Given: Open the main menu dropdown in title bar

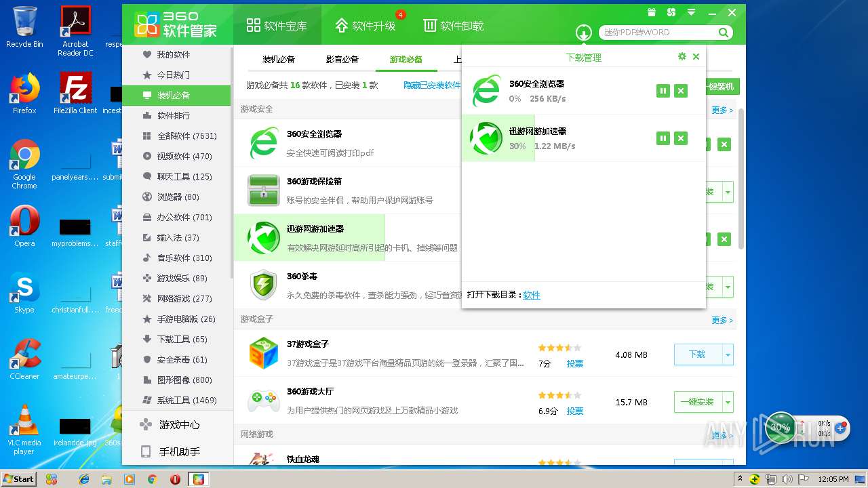Looking at the screenshot, I should coord(691,12).
